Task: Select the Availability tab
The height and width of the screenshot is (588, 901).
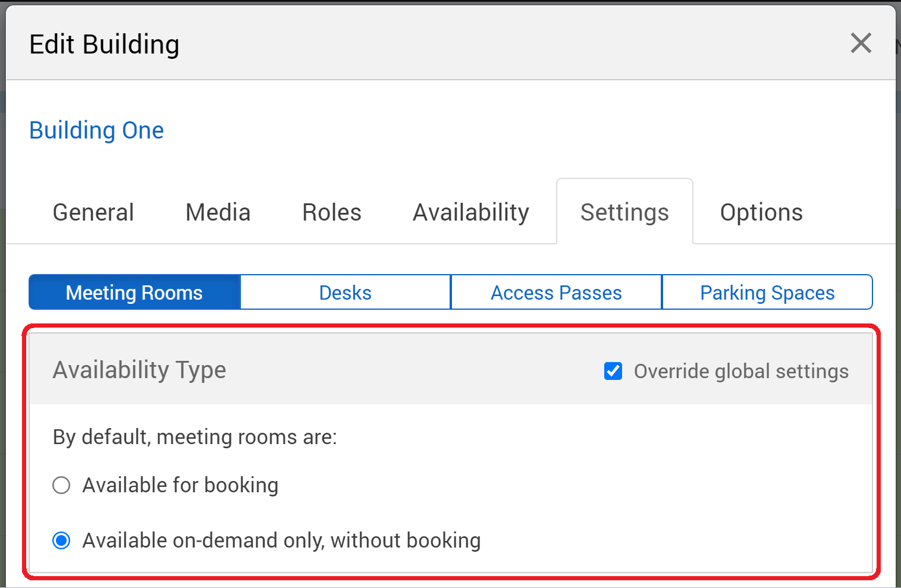Action: point(470,212)
